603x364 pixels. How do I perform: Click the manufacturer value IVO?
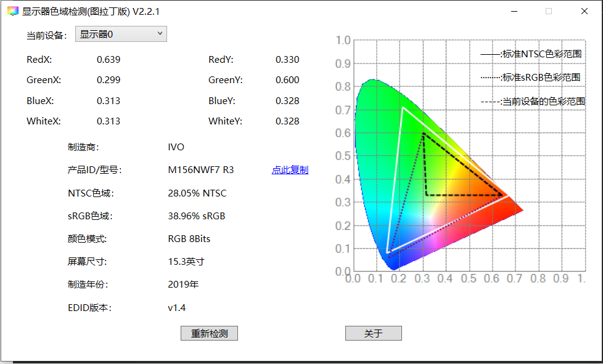(176, 147)
